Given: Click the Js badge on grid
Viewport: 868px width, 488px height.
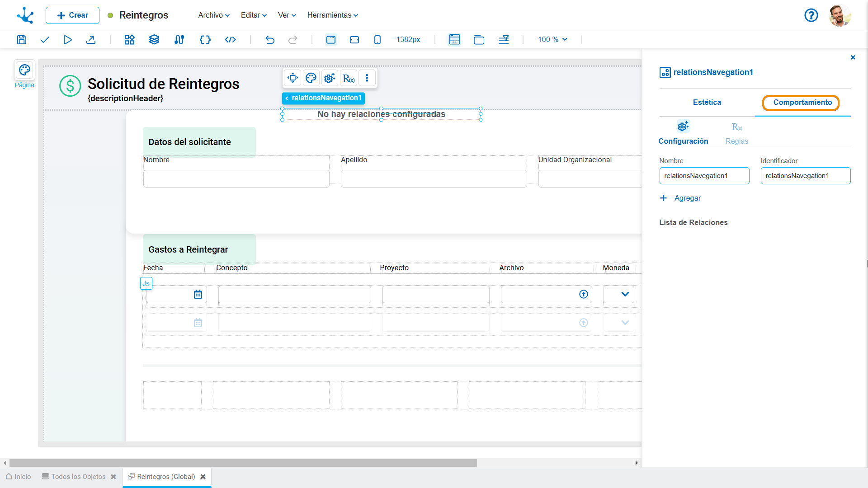Looking at the screenshot, I should click(x=146, y=284).
